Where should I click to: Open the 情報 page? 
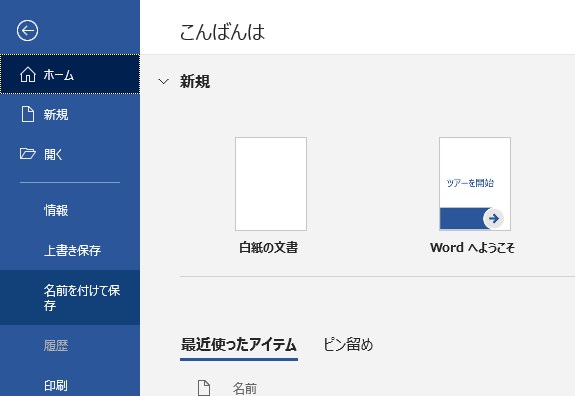(70, 210)
